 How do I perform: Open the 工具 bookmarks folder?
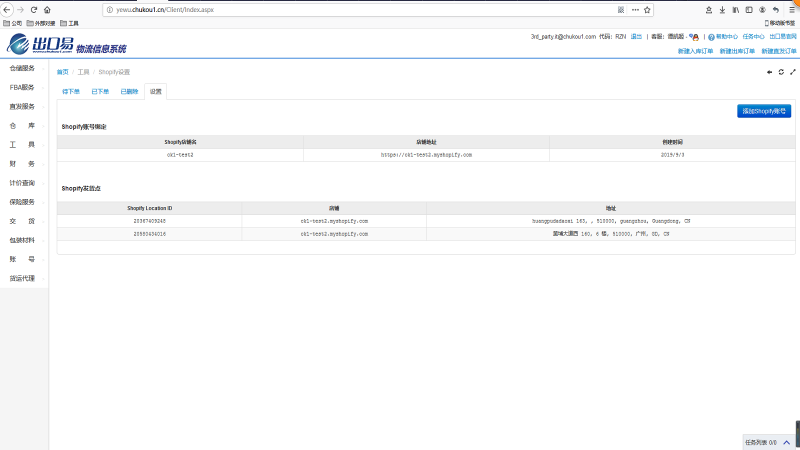pyautogui.click(x=69, y=23)
